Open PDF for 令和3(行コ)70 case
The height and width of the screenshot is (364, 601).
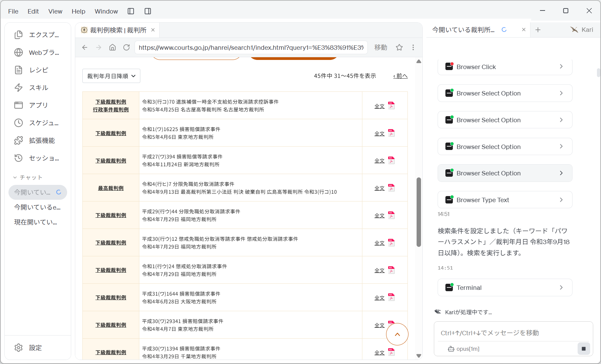391,106
